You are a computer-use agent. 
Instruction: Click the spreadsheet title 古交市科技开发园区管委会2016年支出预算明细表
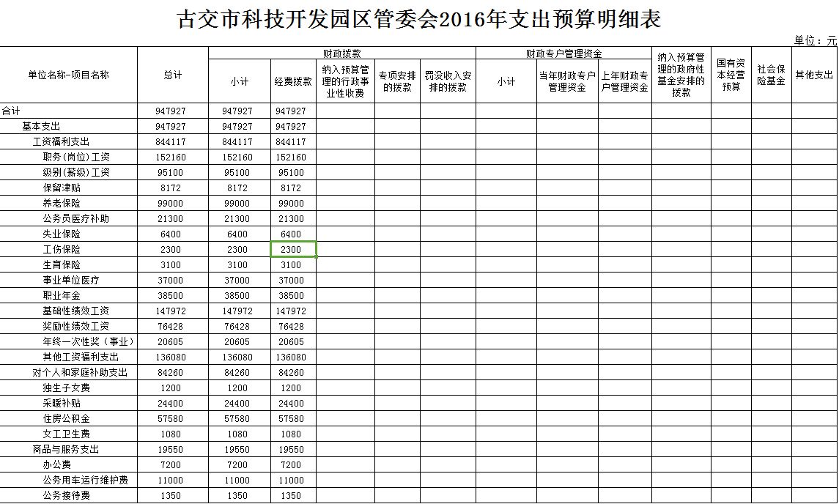click(x=419, y=20)
